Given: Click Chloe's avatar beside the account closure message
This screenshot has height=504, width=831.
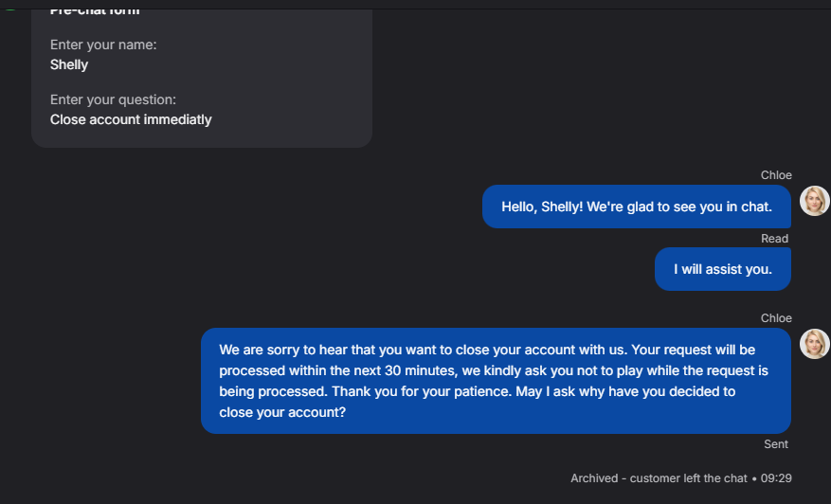Looking at the screenshot, I should click(x=814, y=344).
